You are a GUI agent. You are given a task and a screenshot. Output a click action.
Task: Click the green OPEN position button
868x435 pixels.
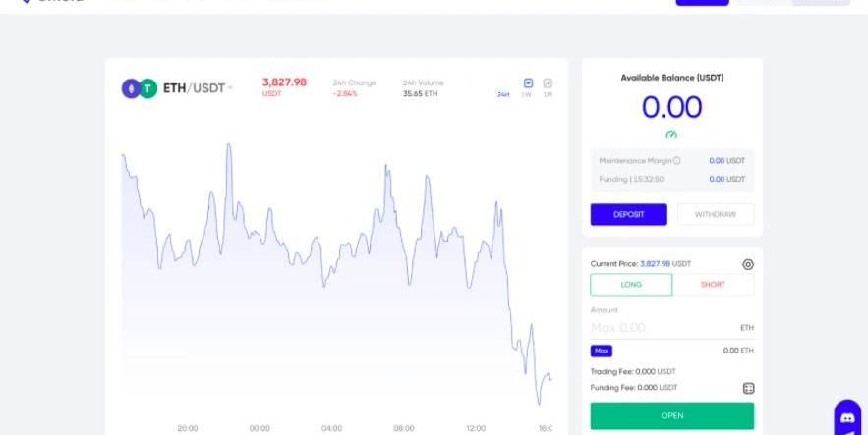click(672, 415)
